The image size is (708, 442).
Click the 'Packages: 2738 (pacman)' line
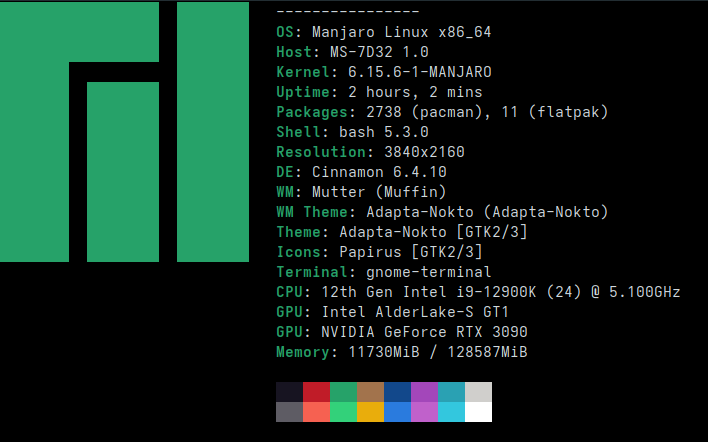point(442,112)
